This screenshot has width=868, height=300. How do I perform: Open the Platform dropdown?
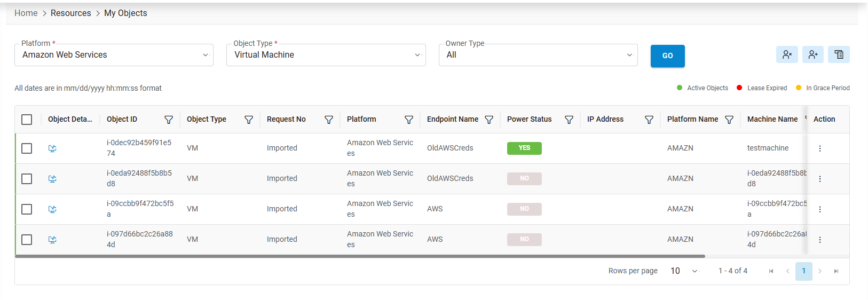(114, 55)
